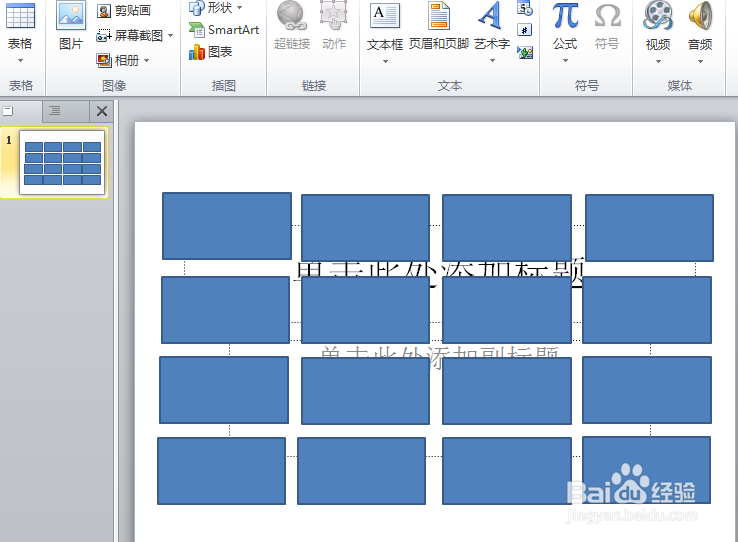
Task: Open the Table dropdown arrow
Action: [20, 61]
